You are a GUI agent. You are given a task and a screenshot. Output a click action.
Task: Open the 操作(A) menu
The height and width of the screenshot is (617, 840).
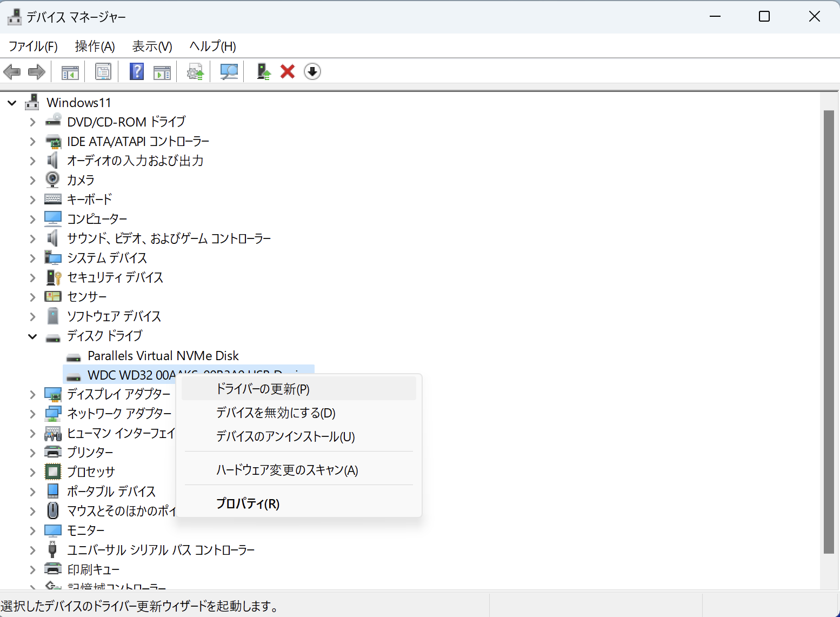[95, 47]
